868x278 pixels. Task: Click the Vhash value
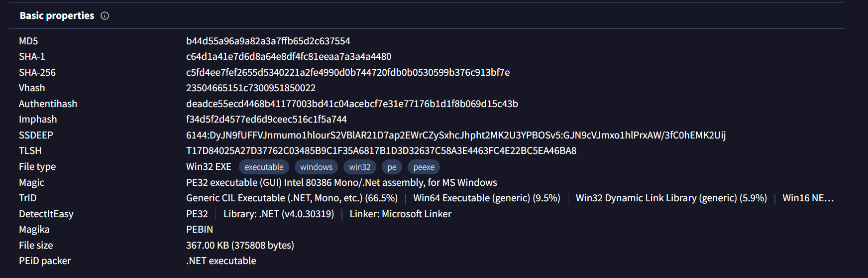251,88
